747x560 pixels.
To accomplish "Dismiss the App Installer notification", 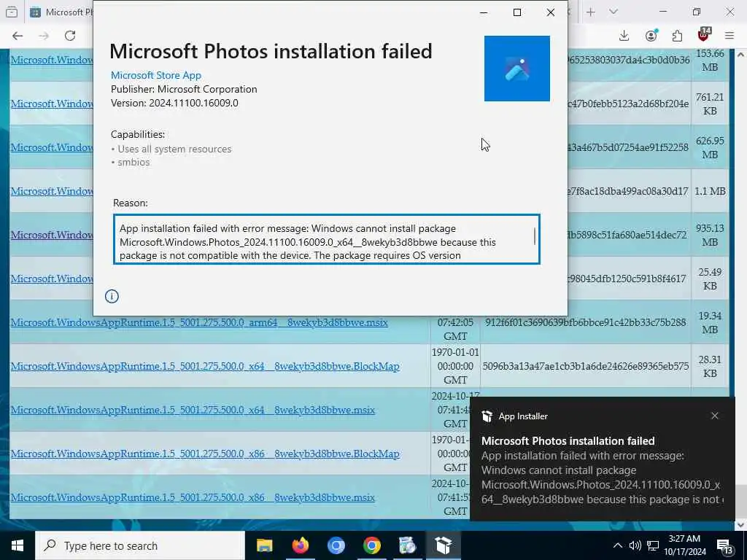I will point(715,416).
